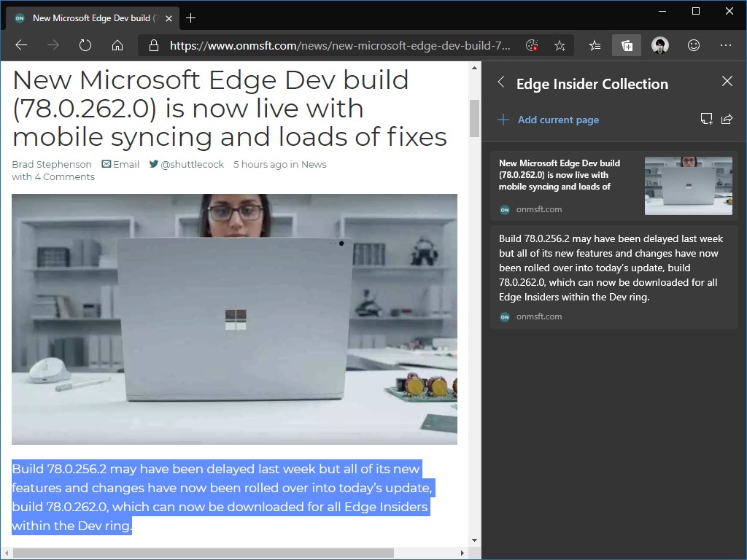Click the blocked cookies indicator in address bar

click(532, 44)
